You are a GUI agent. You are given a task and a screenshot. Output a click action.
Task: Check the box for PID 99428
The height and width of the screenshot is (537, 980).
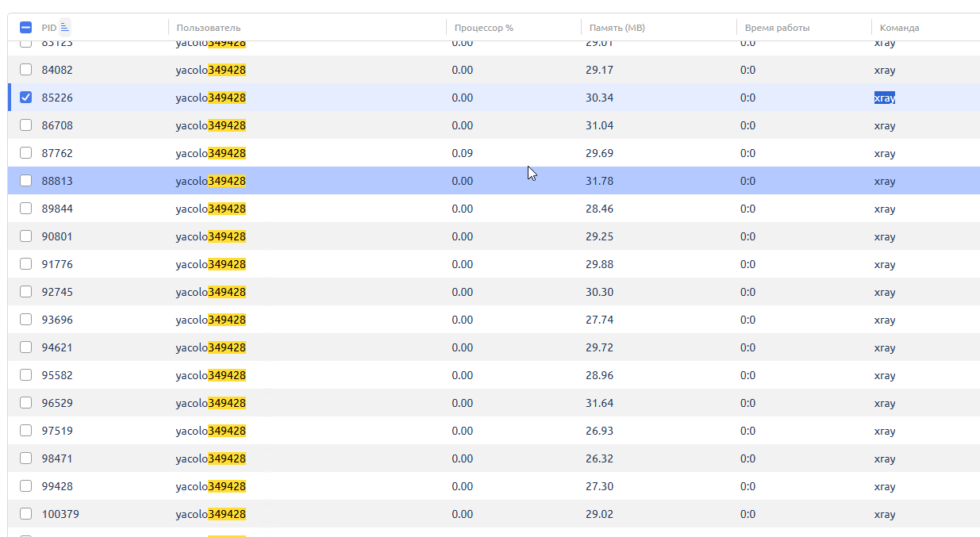(x=25, y=486)
